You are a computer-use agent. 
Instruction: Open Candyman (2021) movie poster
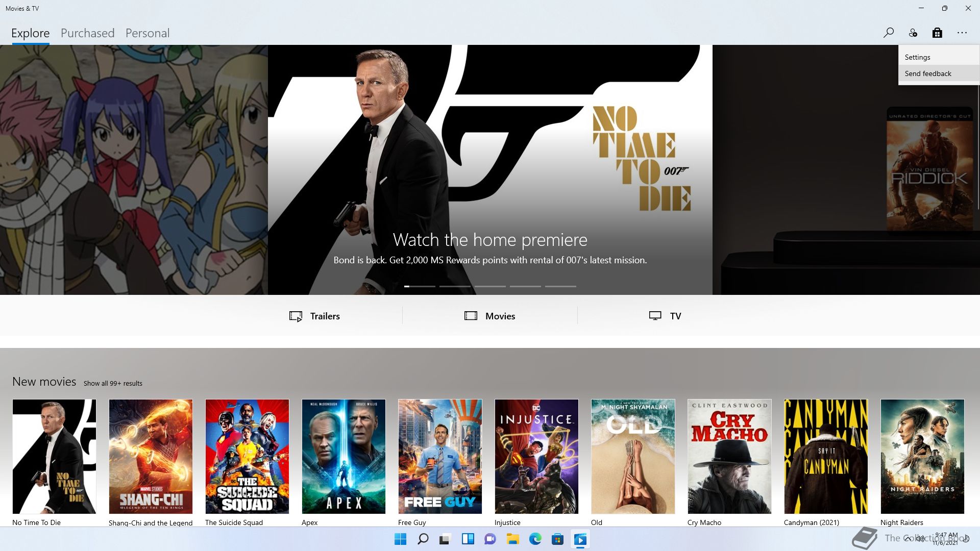[x=826, y=457]
